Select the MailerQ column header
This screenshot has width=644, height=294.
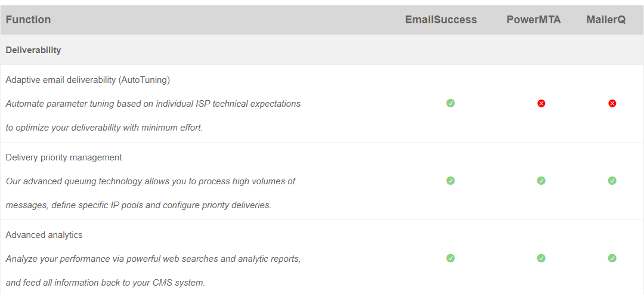(x=606, y=20)
